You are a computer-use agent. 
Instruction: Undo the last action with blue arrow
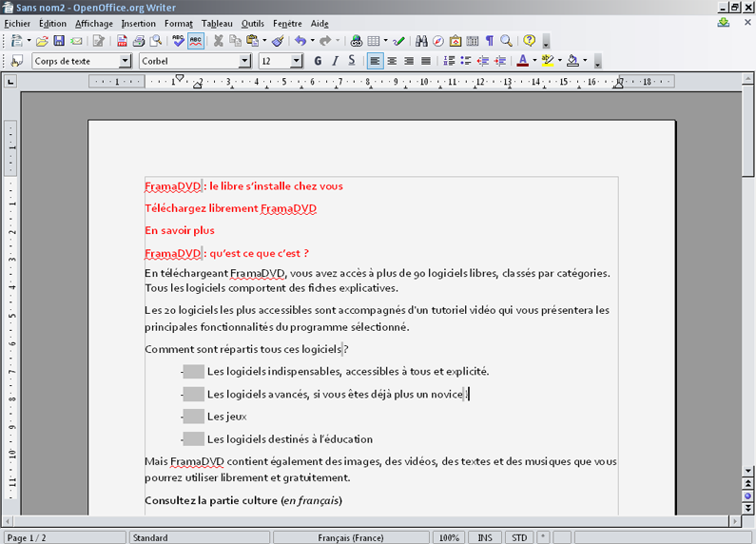pos(300,41)
